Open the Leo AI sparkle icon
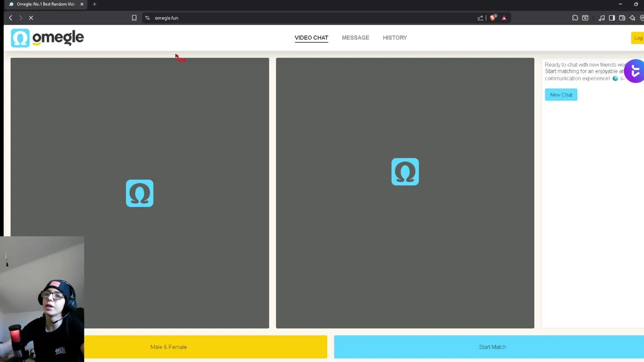This screenshot has height=362, width=644. pos(632,18)
